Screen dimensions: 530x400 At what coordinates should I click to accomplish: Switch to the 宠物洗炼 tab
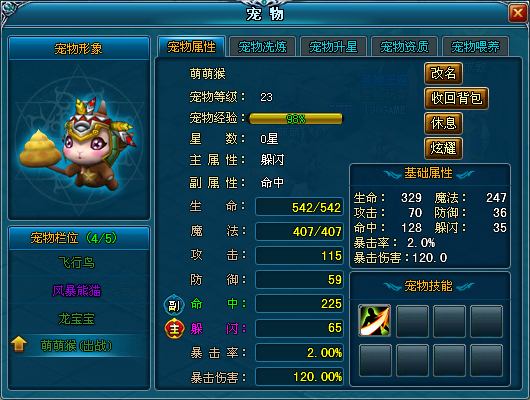click(x=262, y=46)
